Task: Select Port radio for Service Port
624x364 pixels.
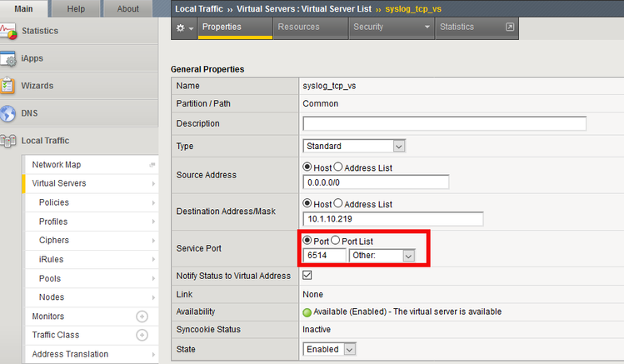Action: tap(307, 240)
